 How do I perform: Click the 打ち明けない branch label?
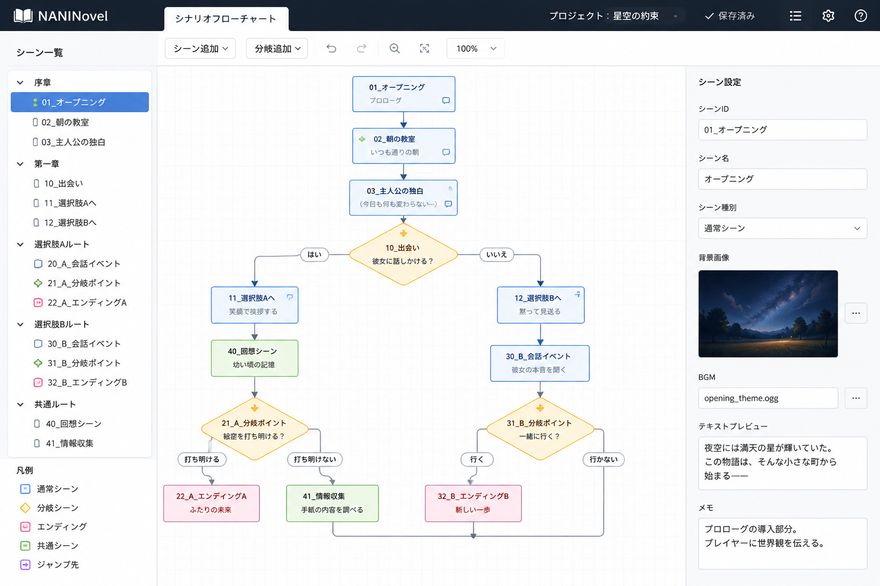coord(315,459)
